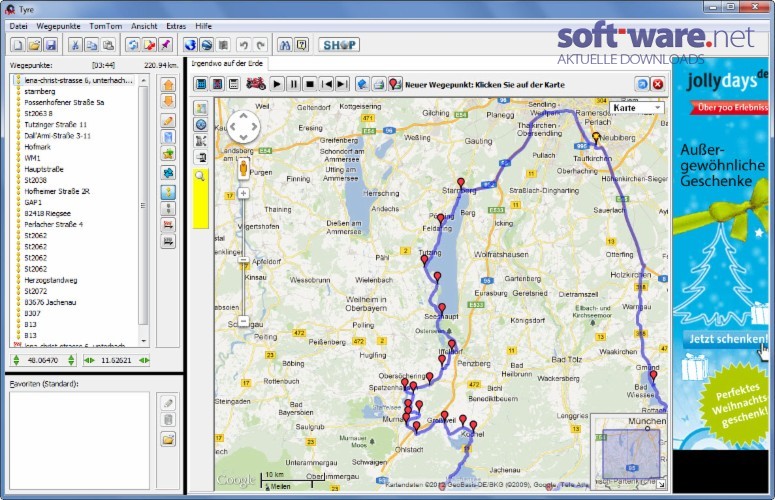Create a new file with the blank page icon
This screenshot has height=500, width=775.
[18, 45]
